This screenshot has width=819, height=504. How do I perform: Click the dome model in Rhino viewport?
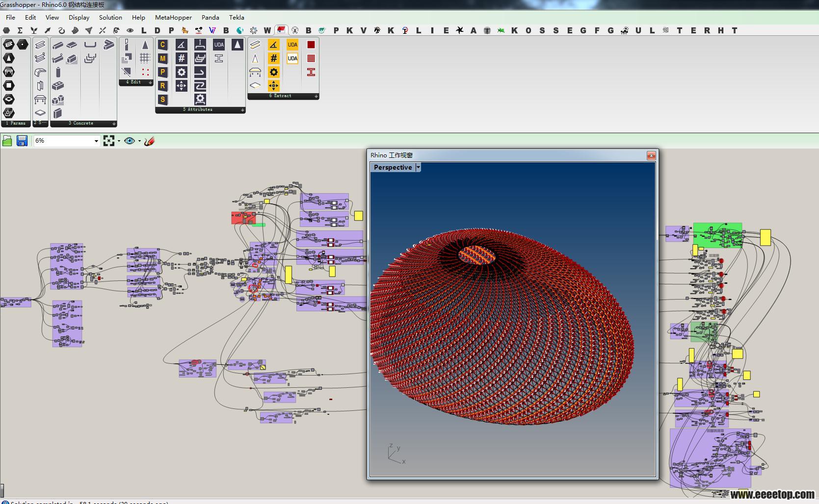[502, 326]
